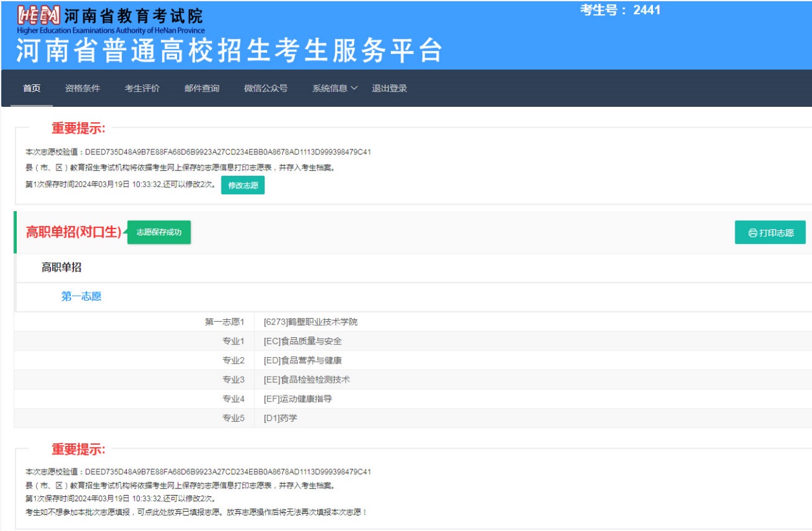Click the [6273]鹤壁职业技术学院 row

tap(310, 322)
